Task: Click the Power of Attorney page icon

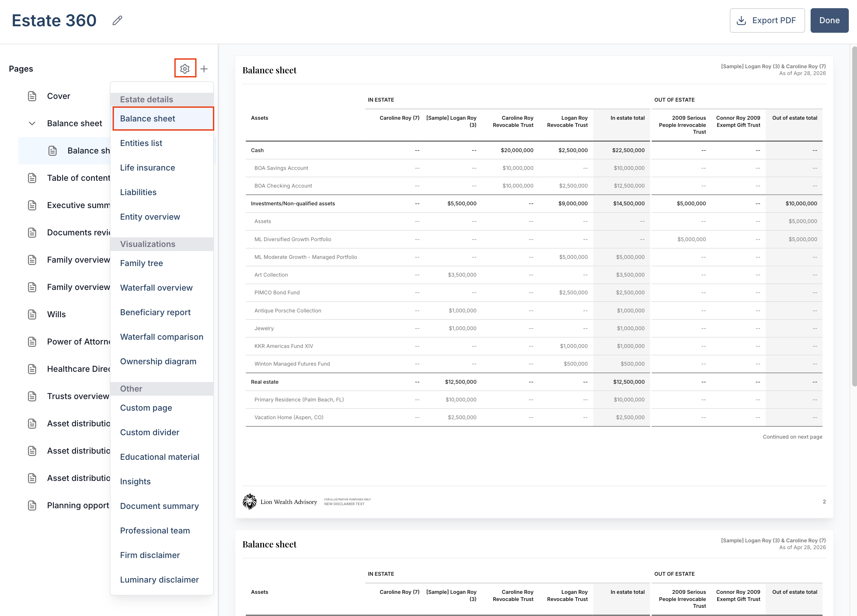Action: [32, 341]
